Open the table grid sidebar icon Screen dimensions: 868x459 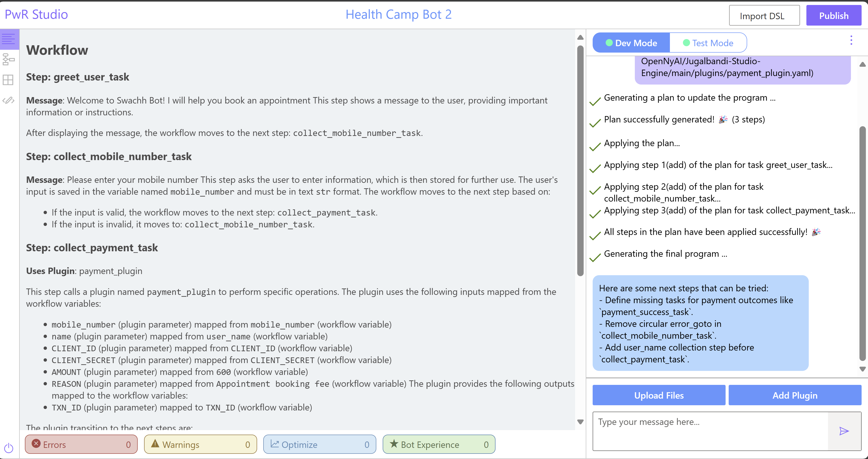(x=8, y=80)
